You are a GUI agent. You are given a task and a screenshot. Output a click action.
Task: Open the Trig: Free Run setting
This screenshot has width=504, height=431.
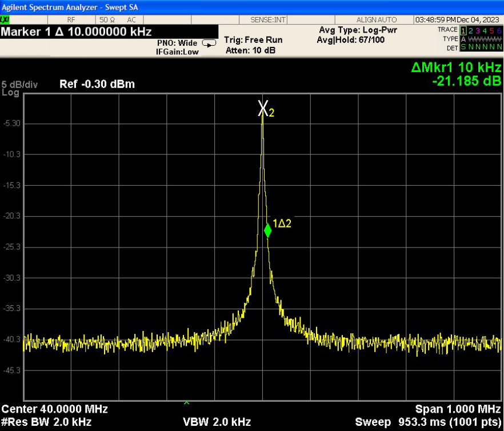click(253, 40)
